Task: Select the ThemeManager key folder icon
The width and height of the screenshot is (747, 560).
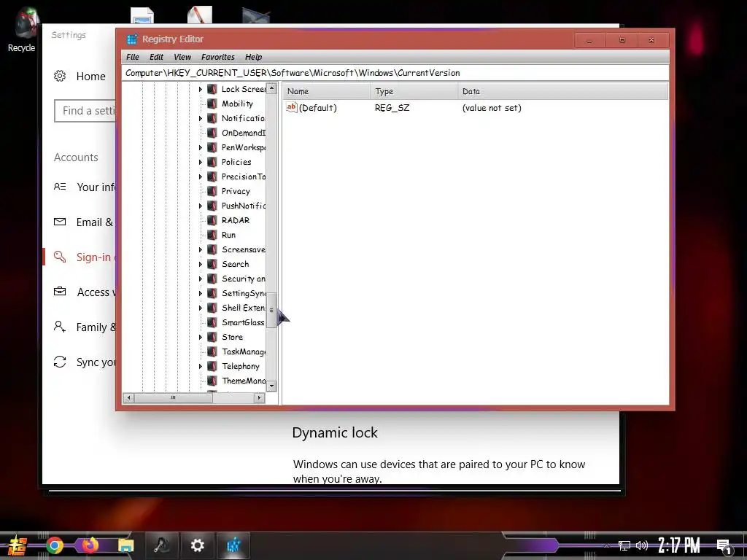Action: [212, 381]
